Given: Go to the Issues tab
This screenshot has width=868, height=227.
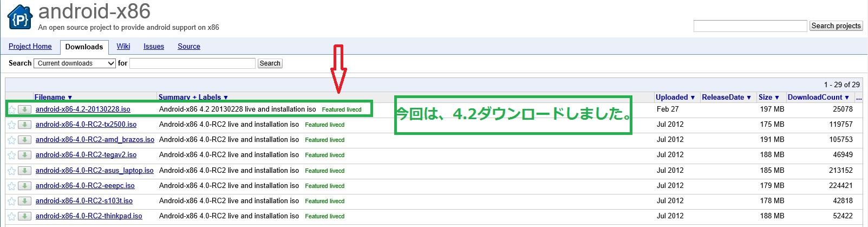Looking at the screenshot, I should click(154, 47).
